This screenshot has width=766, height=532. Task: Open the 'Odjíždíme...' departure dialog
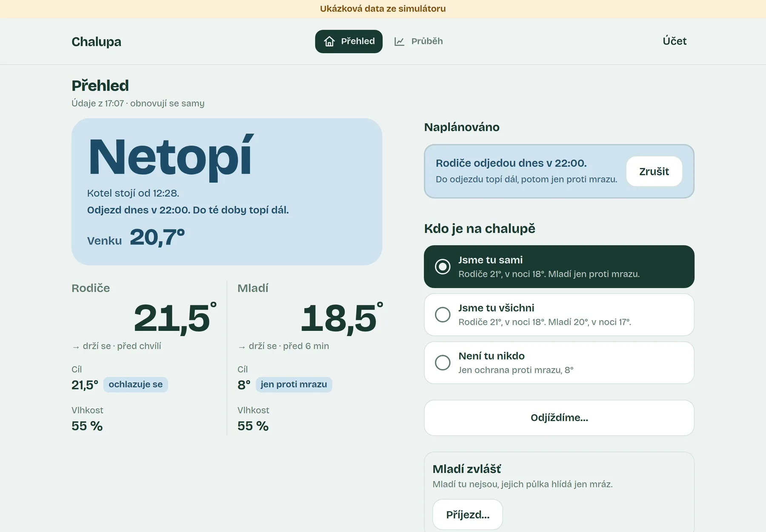pyautogui.click(x=559, y=418)
